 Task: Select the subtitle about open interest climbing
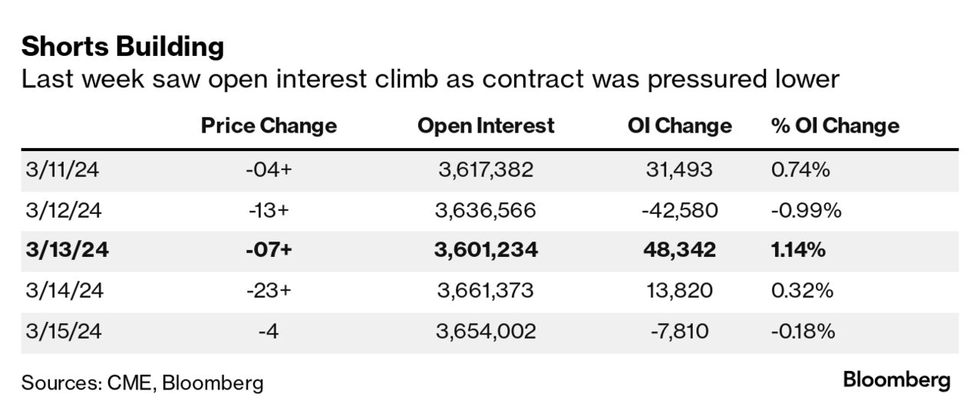coord(430,80)
